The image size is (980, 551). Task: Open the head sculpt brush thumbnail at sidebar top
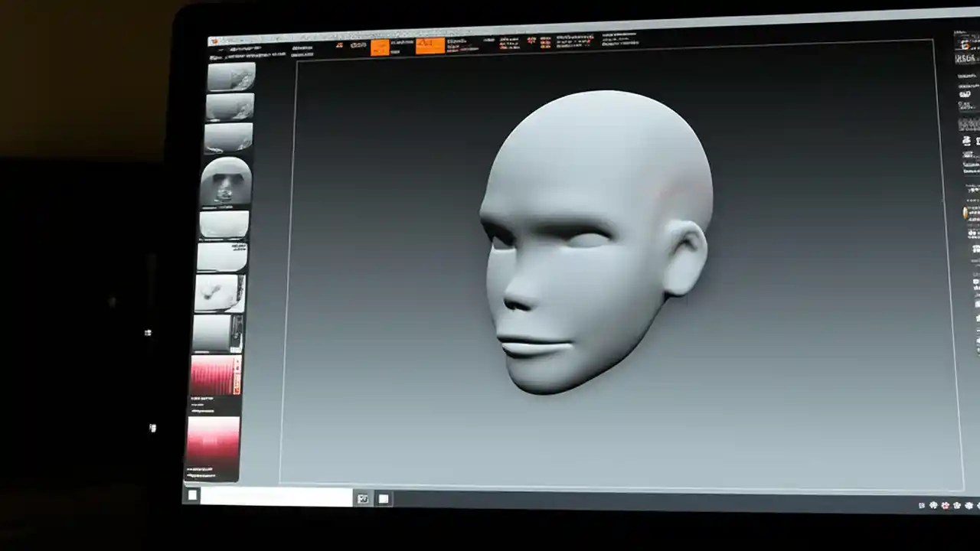230,77
